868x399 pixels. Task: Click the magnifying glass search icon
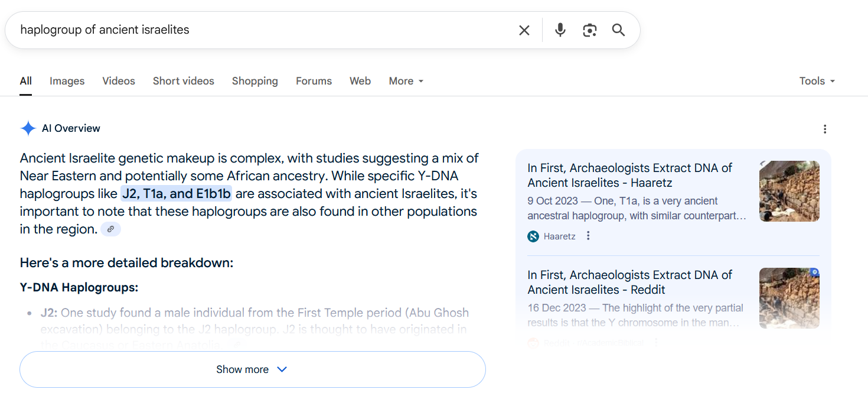tap(618, 30)
